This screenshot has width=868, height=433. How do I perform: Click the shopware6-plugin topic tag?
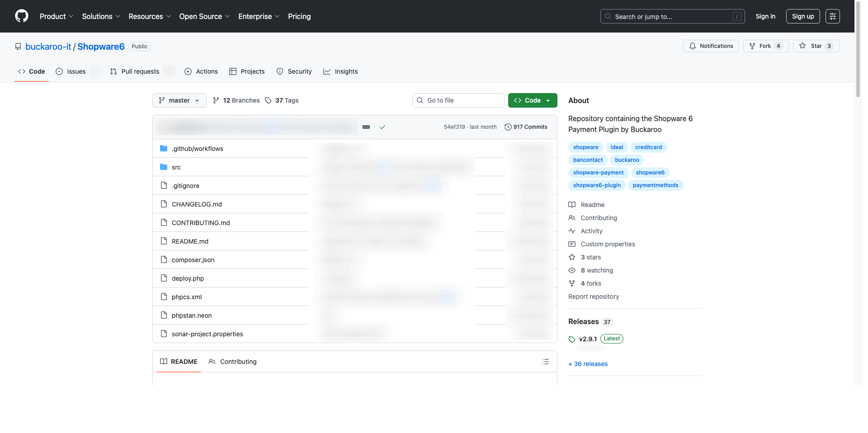coord(597,185)
